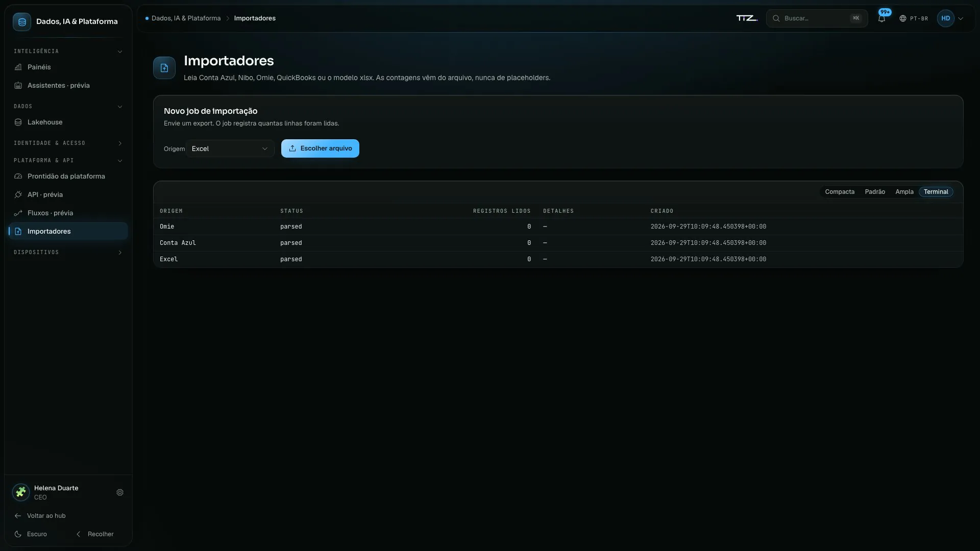Open settings gear next to Helena Duarte
The height and width of the screenshot is (551, 980).
[x=120, y=492]
